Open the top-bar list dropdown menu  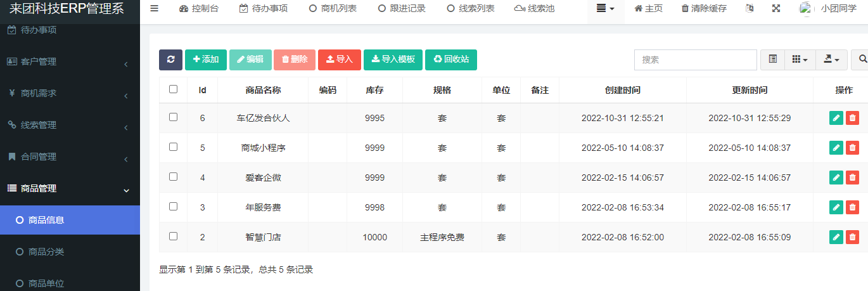pyautogui.click(x=606, y=9)
